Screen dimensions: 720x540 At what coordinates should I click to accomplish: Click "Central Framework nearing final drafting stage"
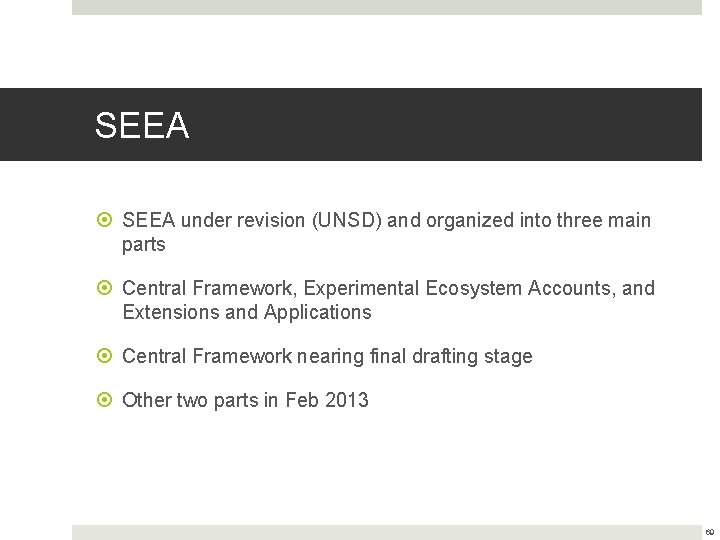327,356
